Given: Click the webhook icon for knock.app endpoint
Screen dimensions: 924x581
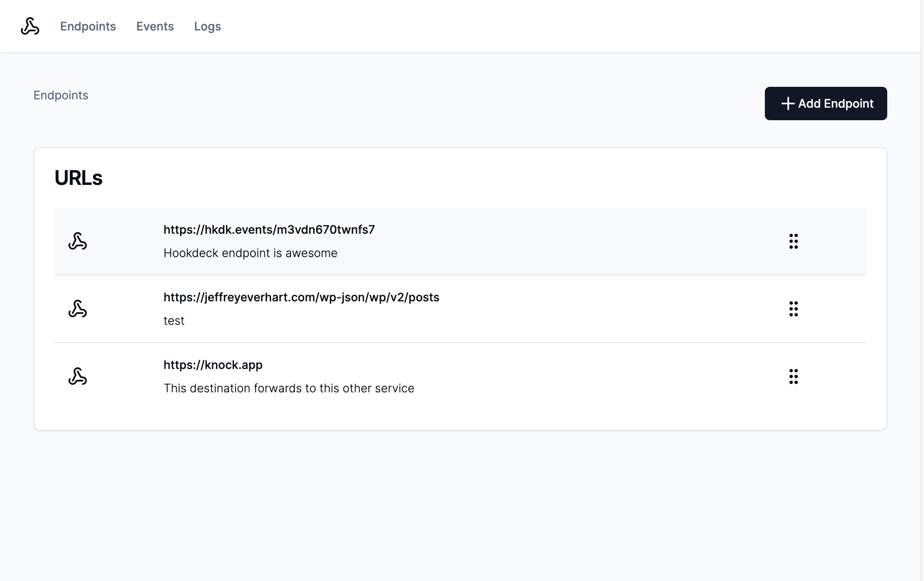Looking at the screenshot, I should tap(78, 376).
